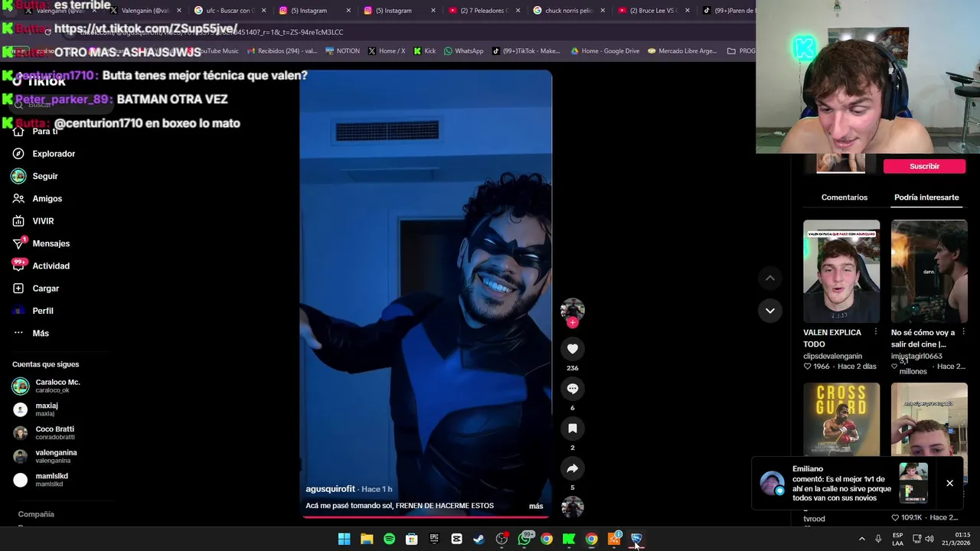Viewport: 980px width, 551px height.
Task: Open VIVIR live section in sidebar
Action: point(33,221)
